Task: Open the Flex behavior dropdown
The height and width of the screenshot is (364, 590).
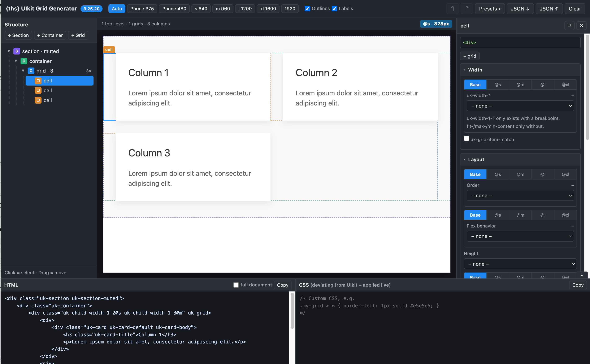Action: tap(520, 236)
